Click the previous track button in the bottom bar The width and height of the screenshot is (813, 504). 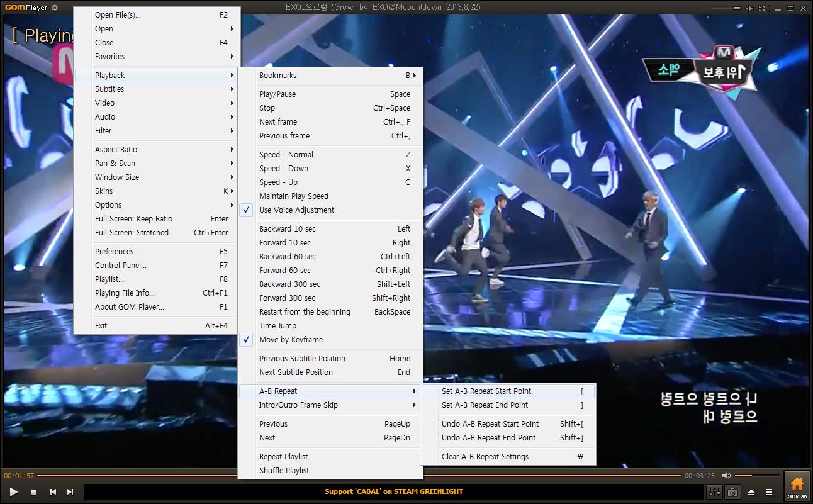coord(53,491)
